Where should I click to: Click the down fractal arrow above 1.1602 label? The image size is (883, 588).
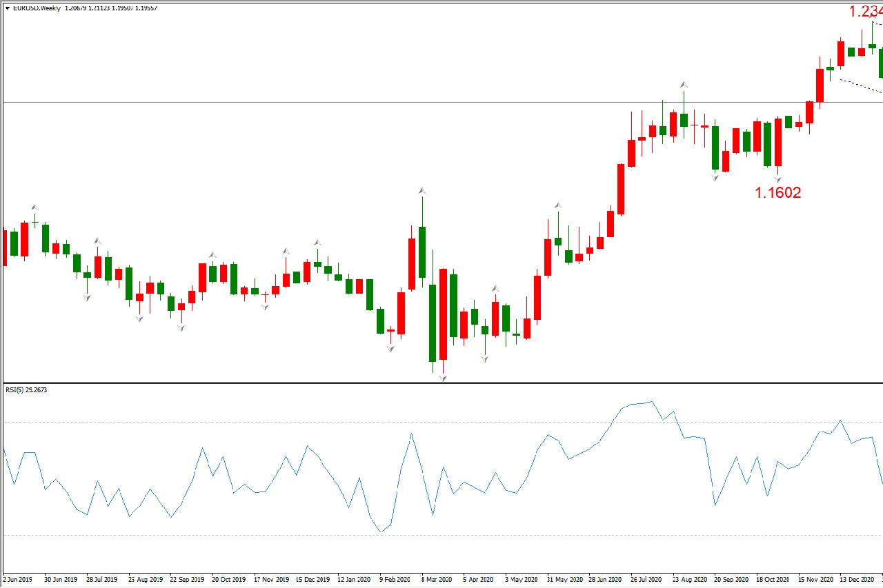[777, 179]
